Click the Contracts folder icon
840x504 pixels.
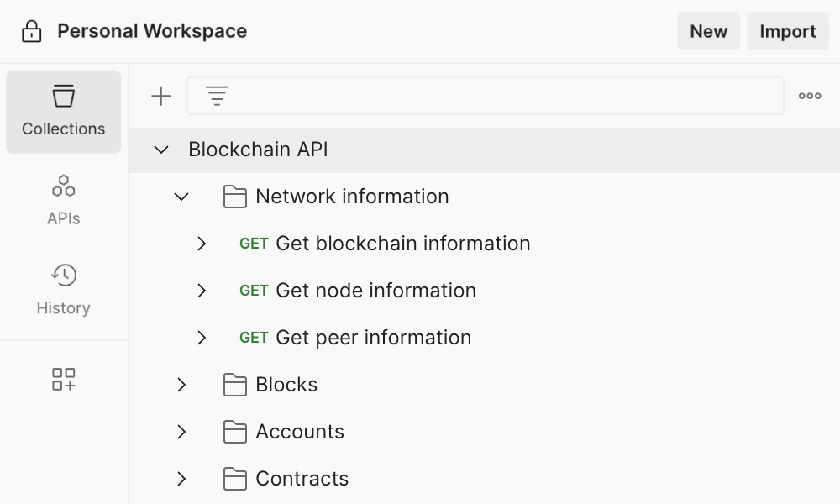click(235, 479)
